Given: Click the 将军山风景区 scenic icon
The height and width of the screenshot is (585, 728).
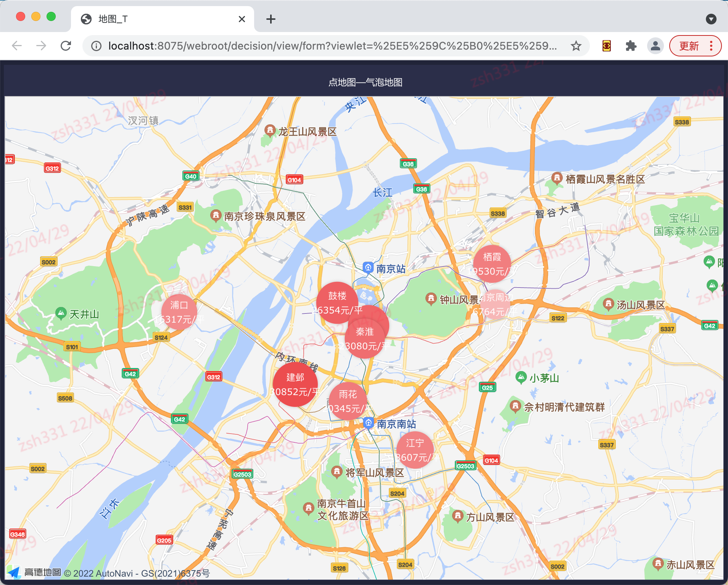Looking at the screenshot, I should (336, 472).
